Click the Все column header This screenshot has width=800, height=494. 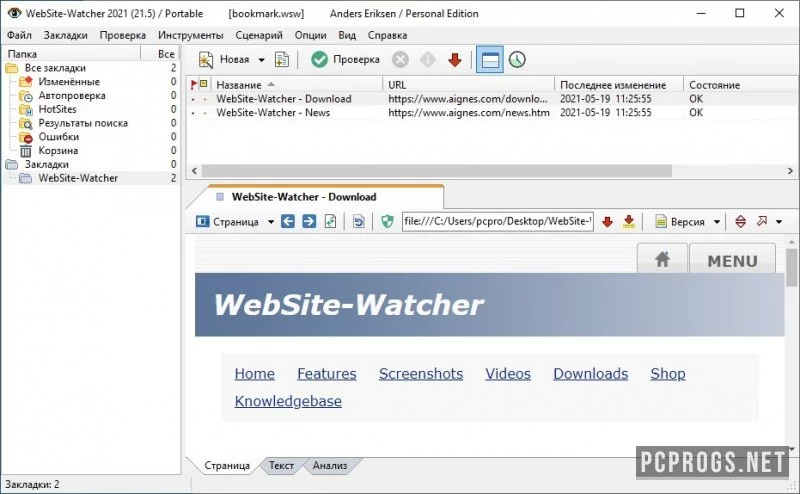[x=166, y=54]
